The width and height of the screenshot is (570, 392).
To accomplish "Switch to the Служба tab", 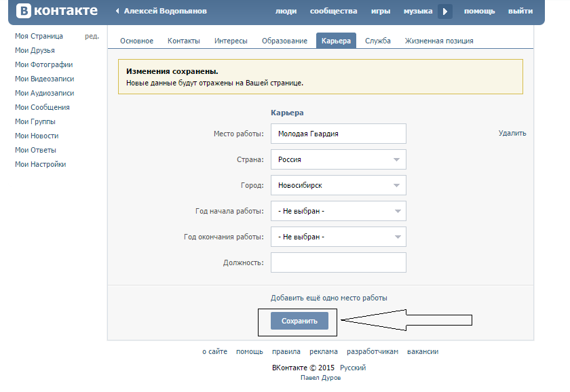I will point(378,41).
